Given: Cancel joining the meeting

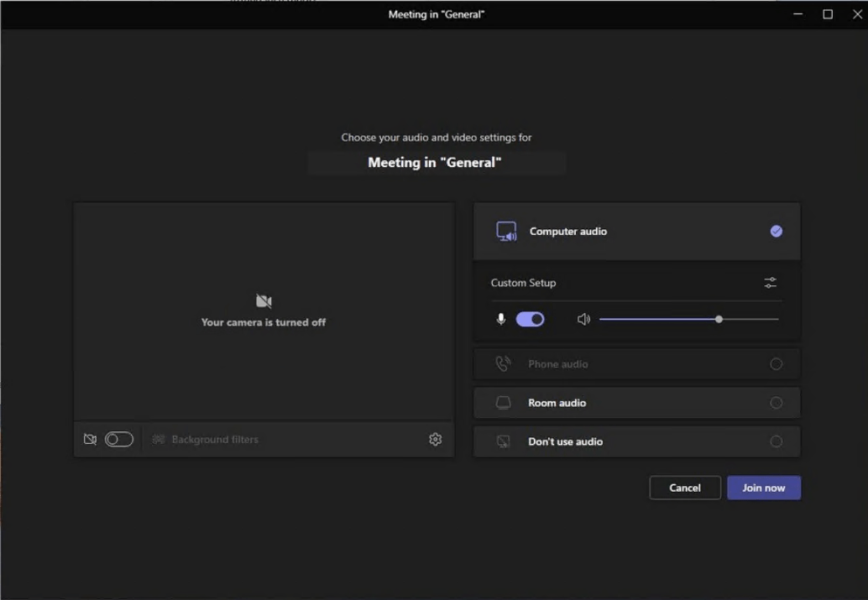Looking at the screenshot, I should (684, 488).
